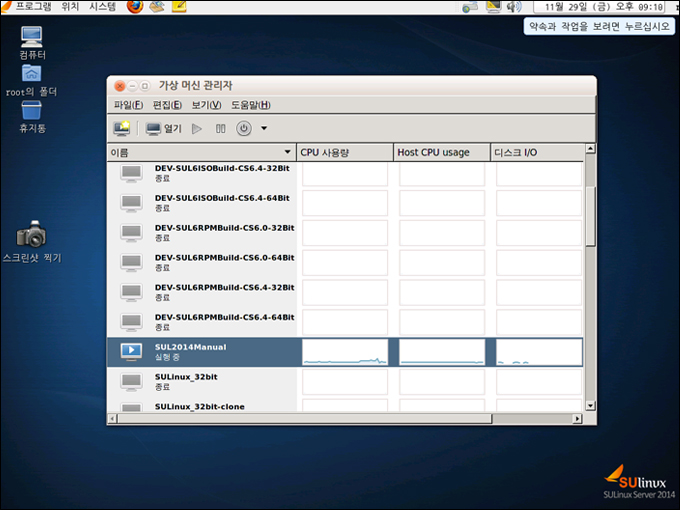
Task: Open the 파일(F) menu
Action: [128, 104]
